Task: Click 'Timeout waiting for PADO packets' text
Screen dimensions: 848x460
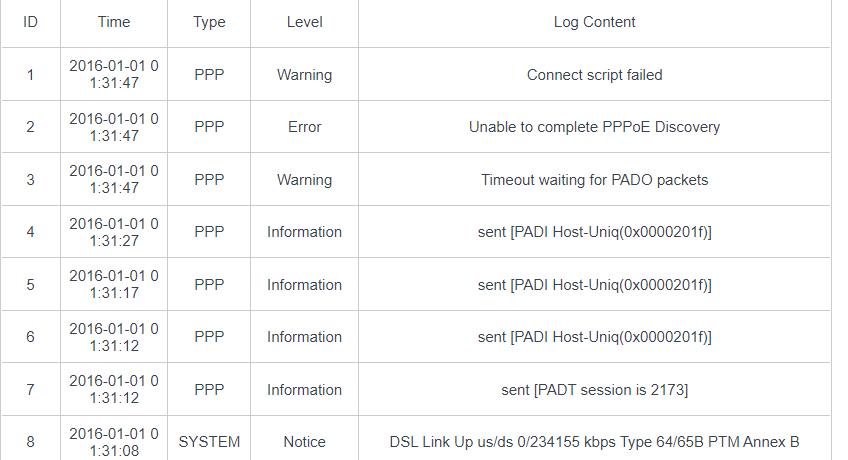Action: click(594, 179)
